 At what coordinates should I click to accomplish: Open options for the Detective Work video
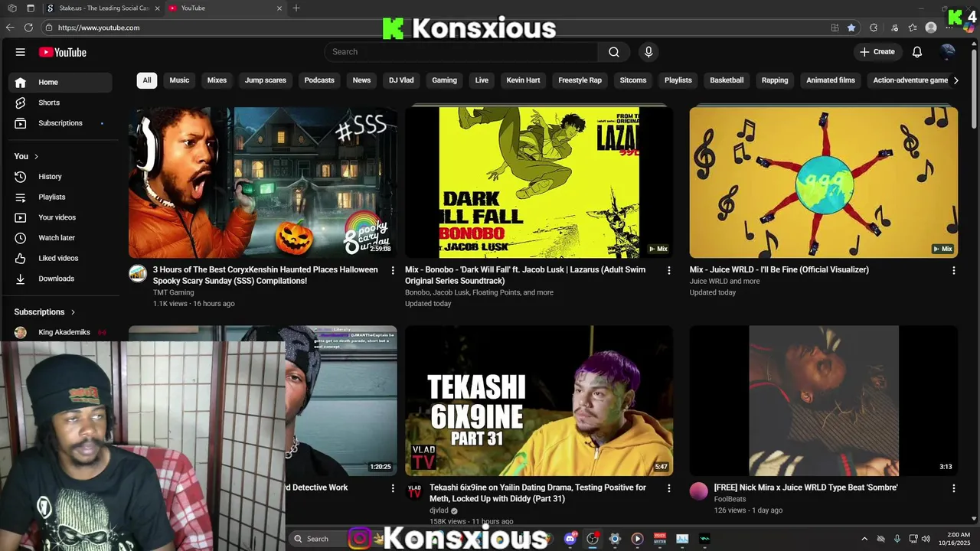pyautogui.click(x=393, y=488)
